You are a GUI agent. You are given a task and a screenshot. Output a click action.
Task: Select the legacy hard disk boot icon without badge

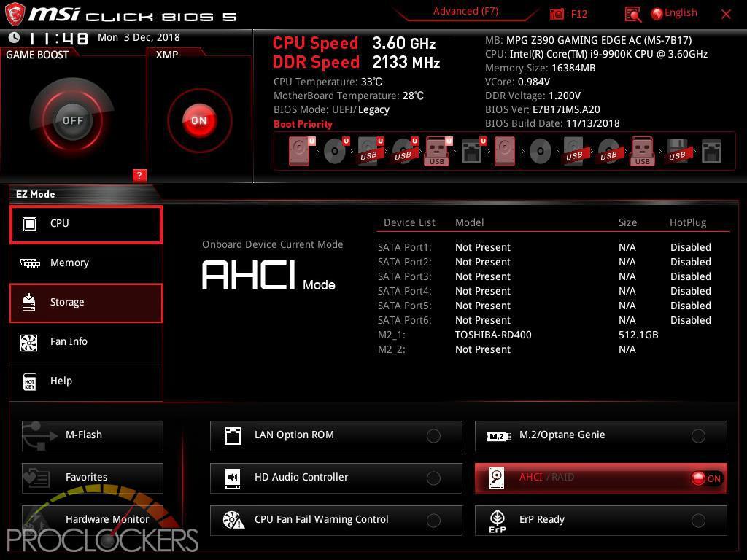click(x=505, y=151)
